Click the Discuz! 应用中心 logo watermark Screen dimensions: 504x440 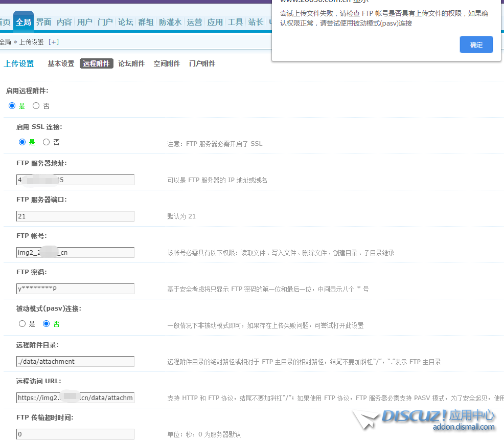coord(428,420)
